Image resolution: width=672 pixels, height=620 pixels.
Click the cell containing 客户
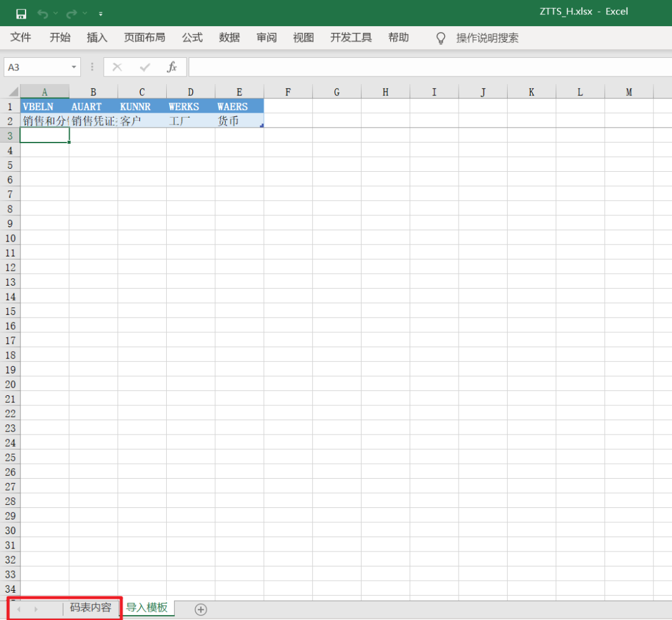tap(142, 121)
